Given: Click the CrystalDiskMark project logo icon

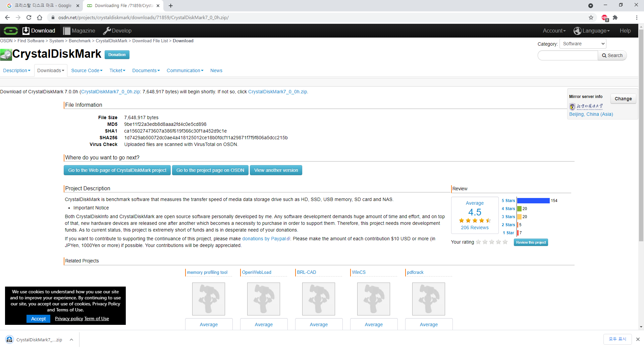Looking at the screenshot, I should [x=6, y=54].
